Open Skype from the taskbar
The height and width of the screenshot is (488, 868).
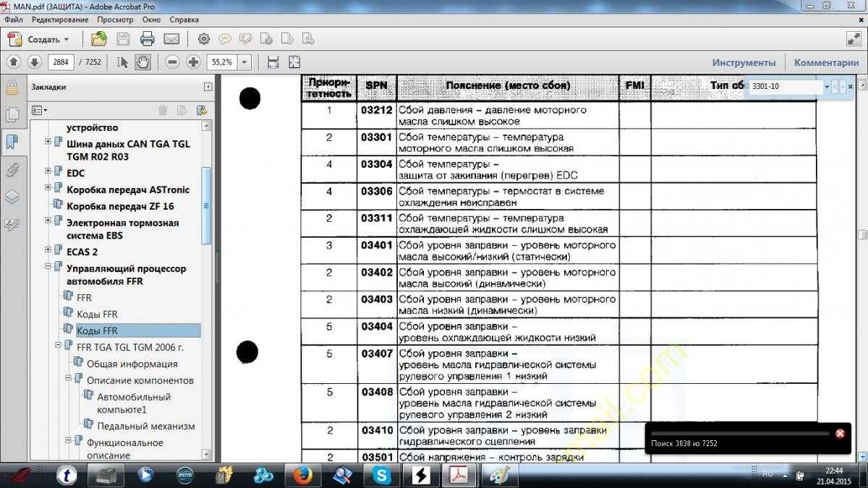pyautogui.click(x=381, y=475)
